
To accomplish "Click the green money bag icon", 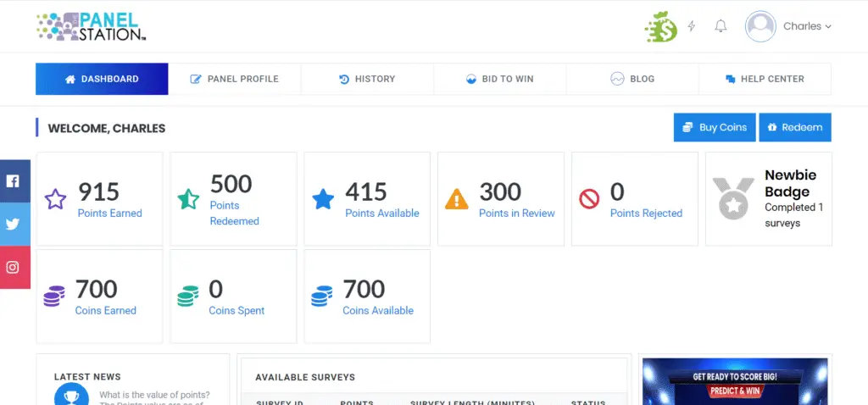I will 661,27.
